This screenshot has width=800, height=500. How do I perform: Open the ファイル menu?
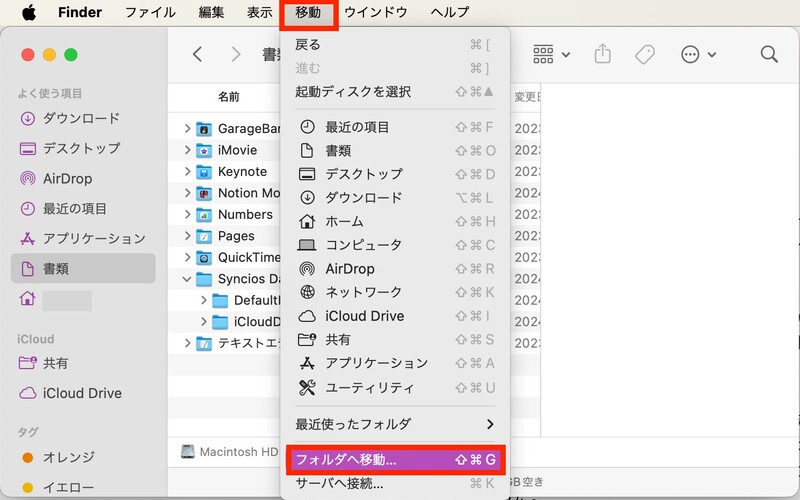[151, 12]
